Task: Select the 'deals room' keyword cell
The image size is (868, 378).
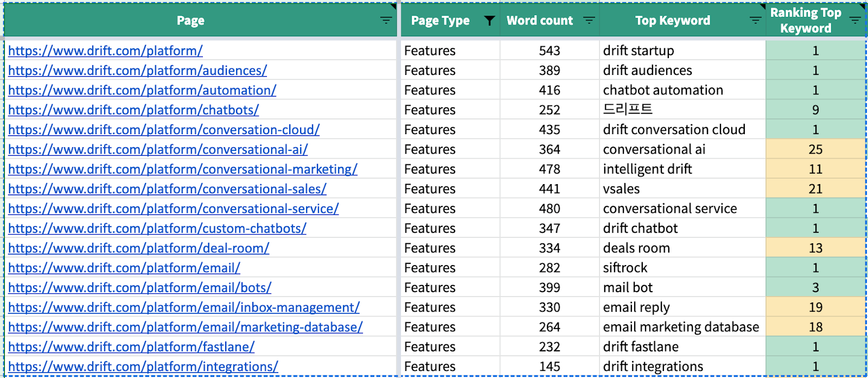Action: (x=682, y=248)
